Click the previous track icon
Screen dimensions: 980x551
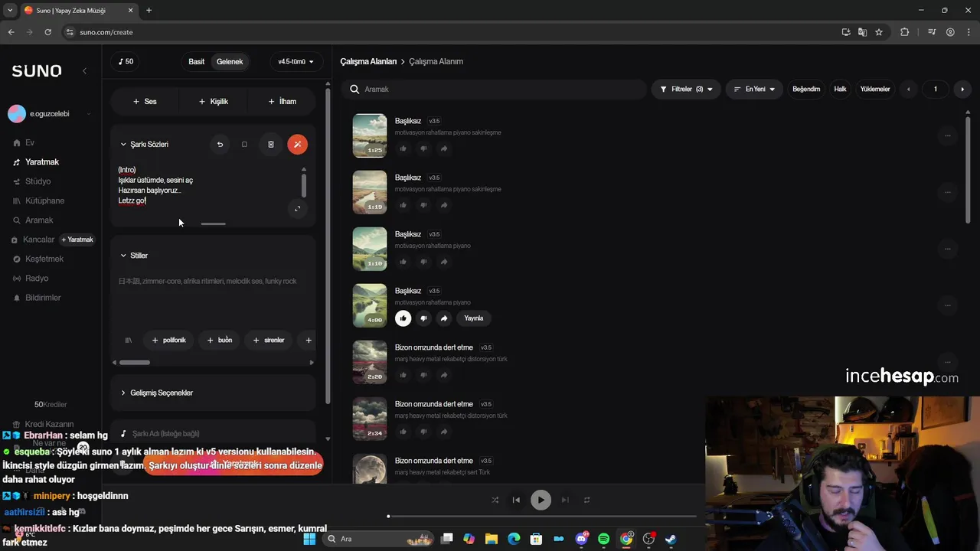[516, 500]
